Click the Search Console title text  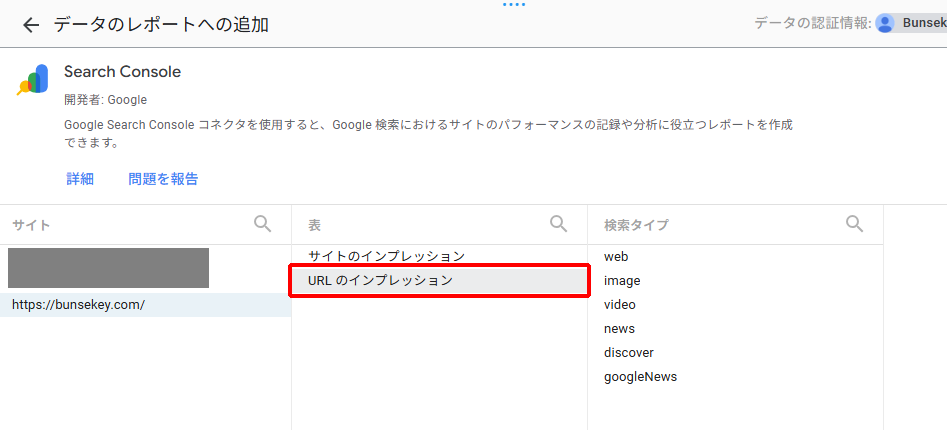(123, 72)
